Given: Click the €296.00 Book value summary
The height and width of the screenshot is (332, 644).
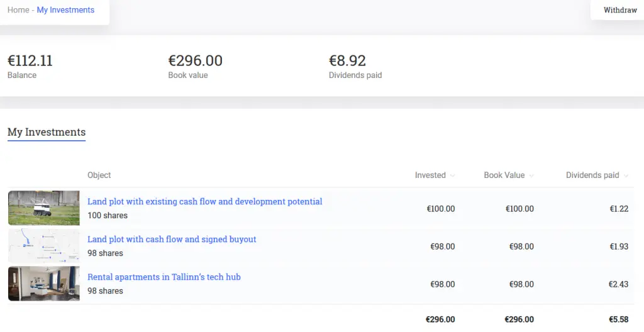Looking at the screenshot, I should click(x=196, y=61).
